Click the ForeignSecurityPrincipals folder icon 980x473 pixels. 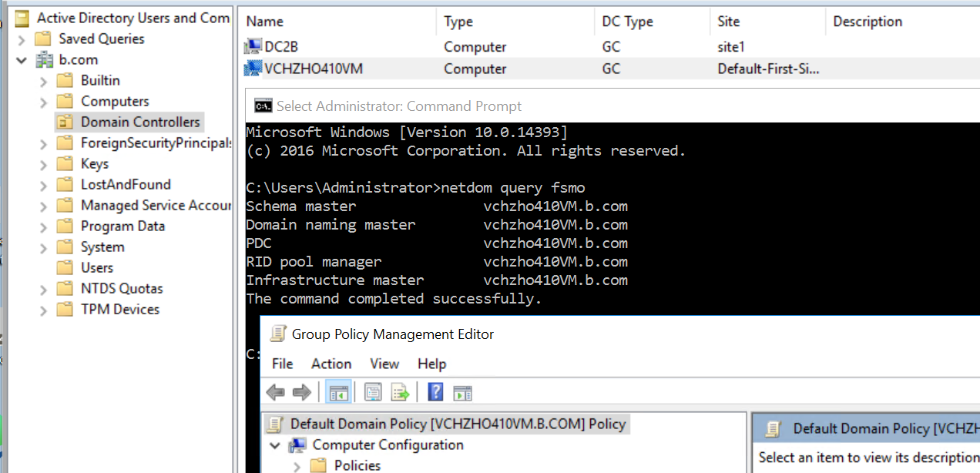click(x=66, y=143)
